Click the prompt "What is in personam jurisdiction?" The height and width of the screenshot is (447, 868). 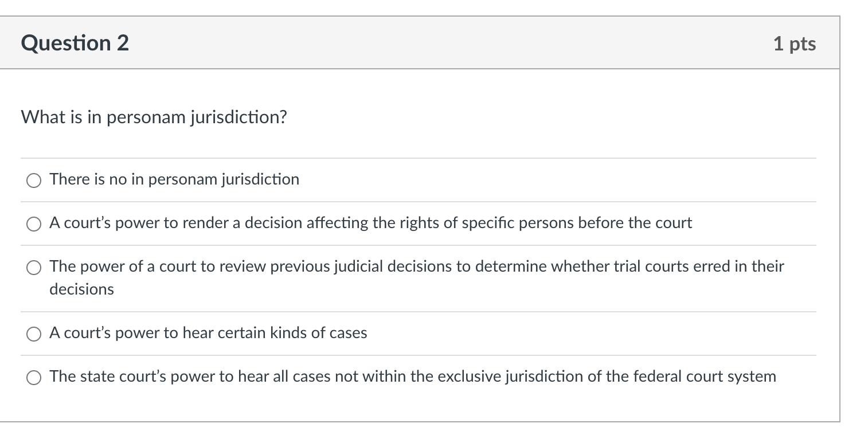(x=154, y=117)
